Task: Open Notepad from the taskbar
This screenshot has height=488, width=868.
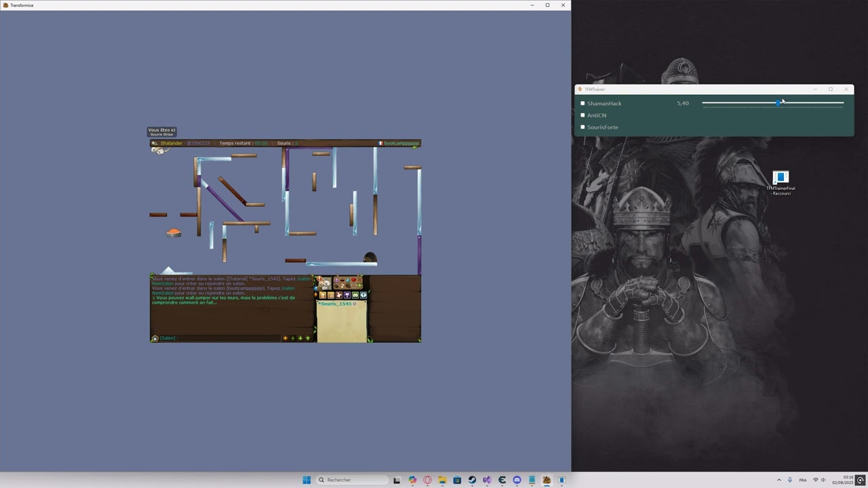Action: [532, 480]
